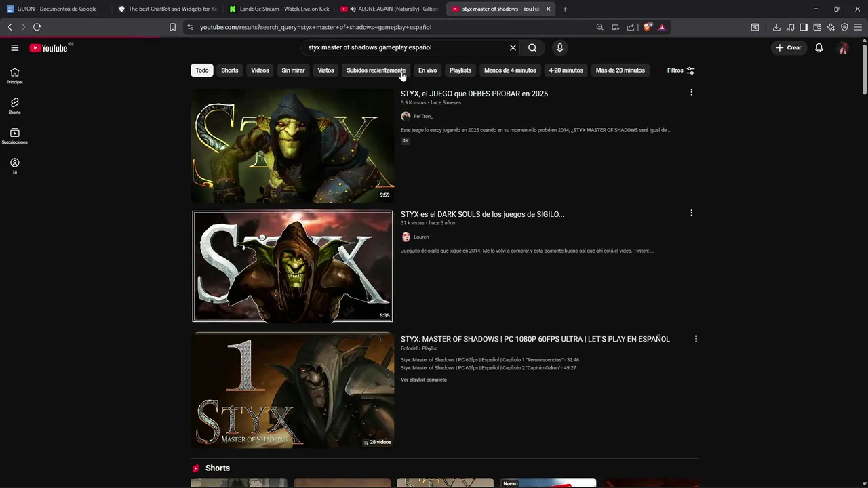
Task: Select the Menos de 4 minutos chip
Action: tap(510, 70)
